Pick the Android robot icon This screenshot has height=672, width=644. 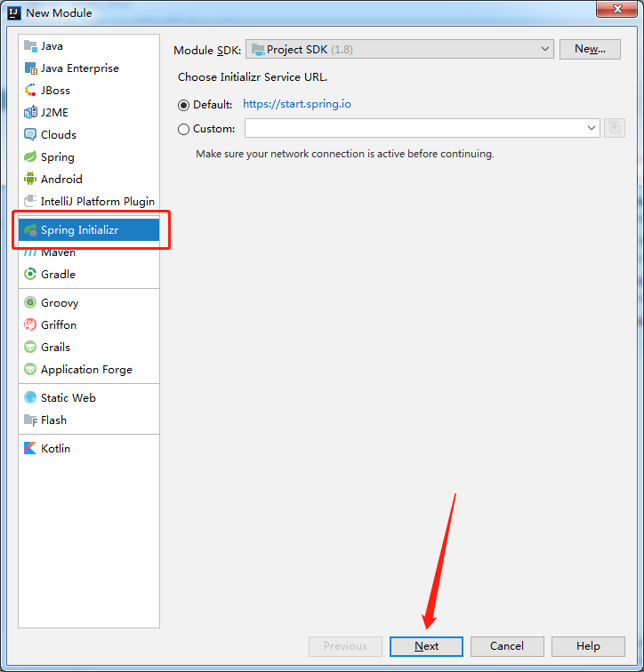coord(30,179)
